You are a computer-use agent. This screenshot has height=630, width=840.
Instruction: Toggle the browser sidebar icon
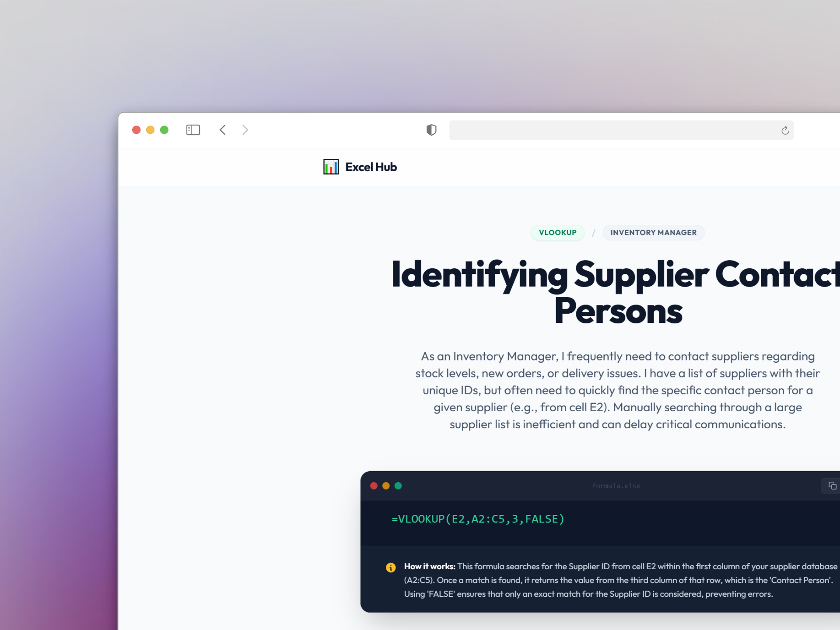click(193, 130)
